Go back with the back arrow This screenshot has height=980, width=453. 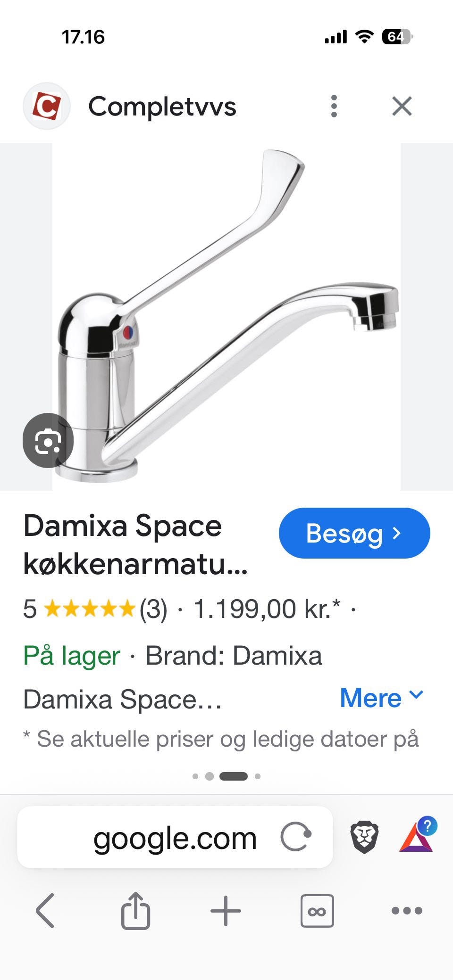pos(45,910)
